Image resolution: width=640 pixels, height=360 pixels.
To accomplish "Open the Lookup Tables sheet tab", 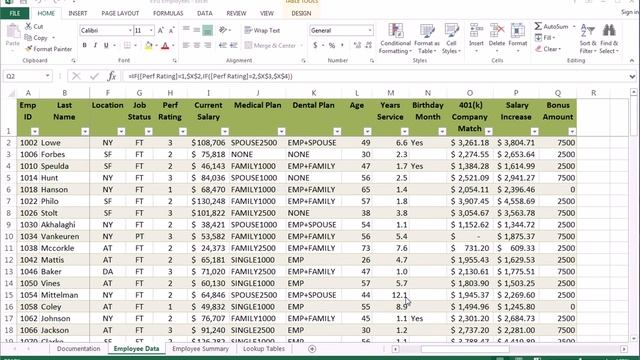I will point(264,349).
